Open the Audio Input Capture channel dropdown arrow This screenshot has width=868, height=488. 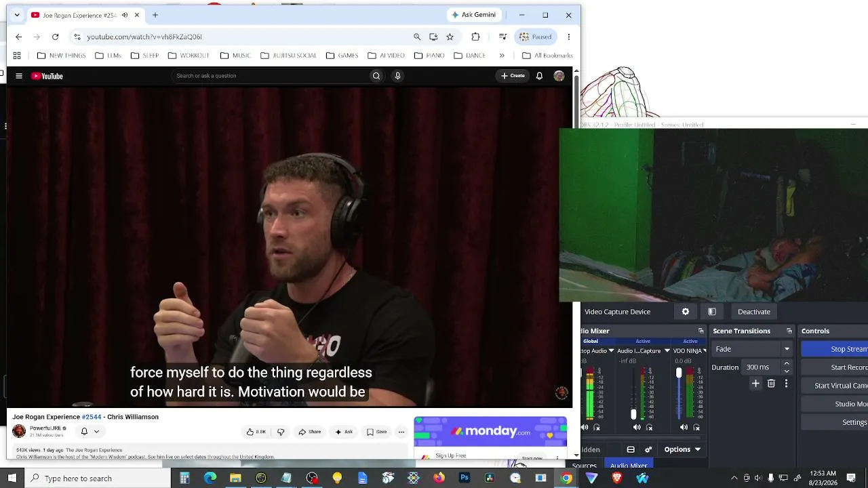[x=667, y=351]
